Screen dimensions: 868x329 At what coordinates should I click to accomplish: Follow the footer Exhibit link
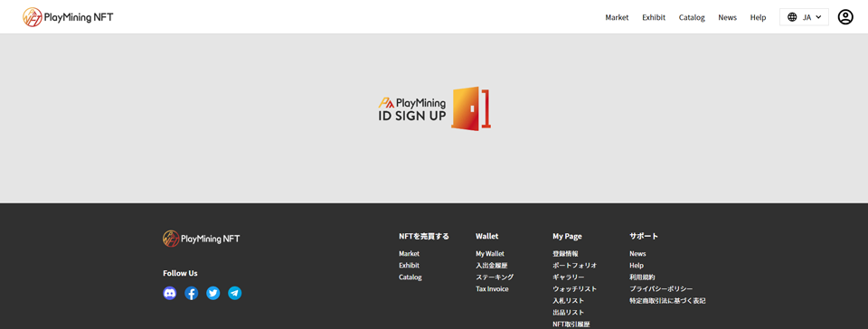[x=409, y=266]
